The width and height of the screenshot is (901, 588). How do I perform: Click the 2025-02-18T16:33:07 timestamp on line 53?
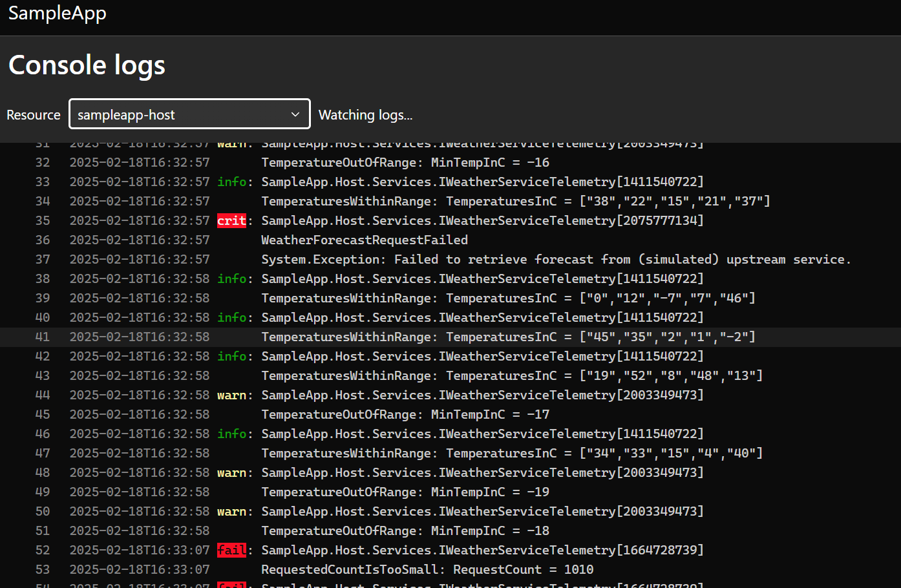[x=140, y=569]
